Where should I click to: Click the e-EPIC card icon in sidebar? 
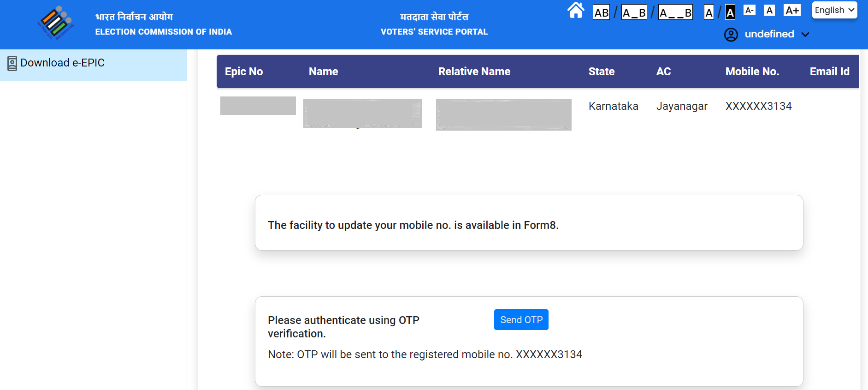pyautogui.click(x=12, y=63)
